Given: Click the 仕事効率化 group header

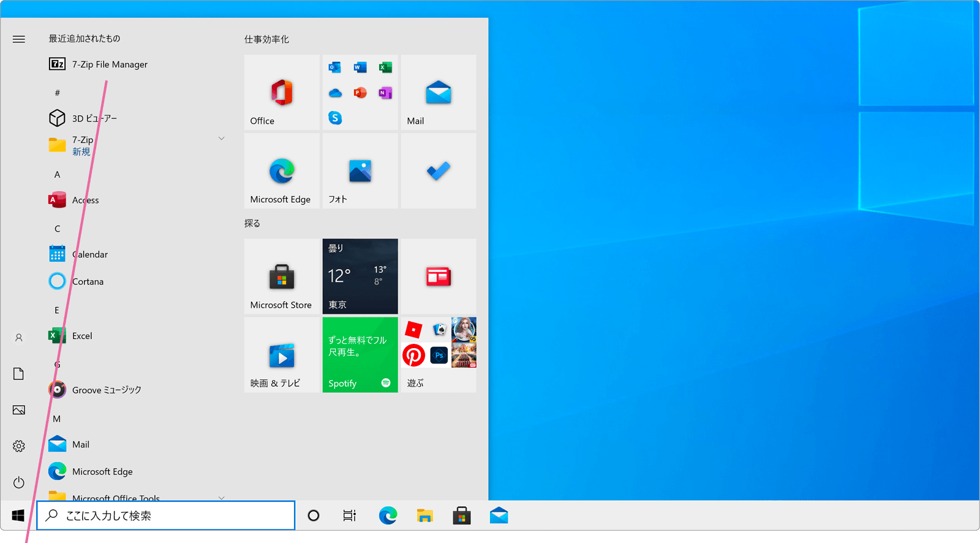Looking at the screenshot, I should pyautogui.click(x=266, y=39).
